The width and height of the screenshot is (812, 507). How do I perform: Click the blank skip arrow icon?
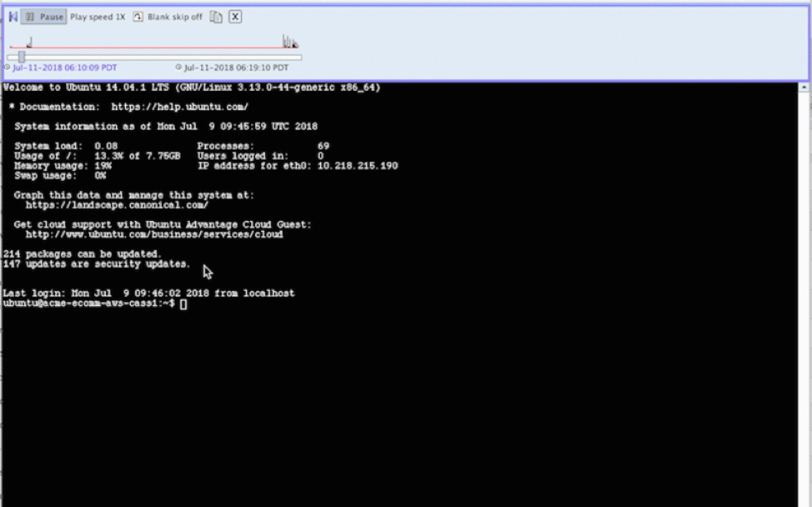coord(138,17)
